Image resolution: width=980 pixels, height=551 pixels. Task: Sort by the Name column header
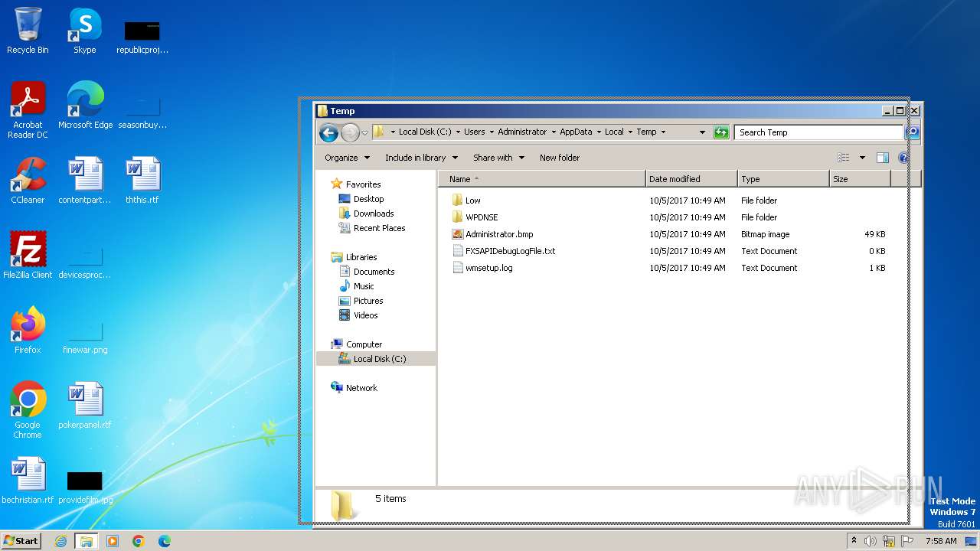point(542,179)
